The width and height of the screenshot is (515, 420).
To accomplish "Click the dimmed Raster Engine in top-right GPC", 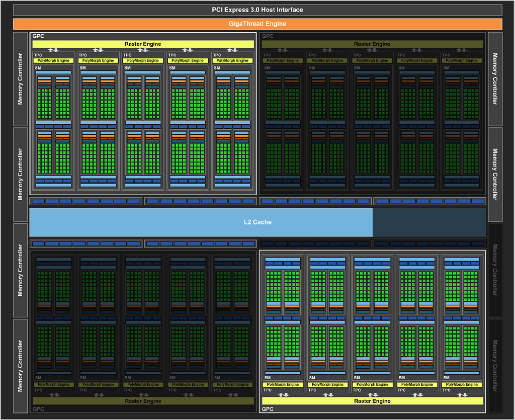I will [x=372, y=44].
